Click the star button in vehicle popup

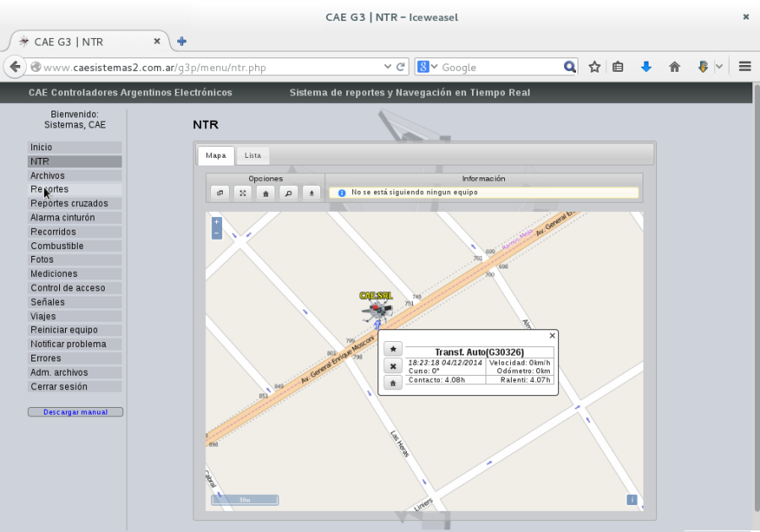coord(393,349)
